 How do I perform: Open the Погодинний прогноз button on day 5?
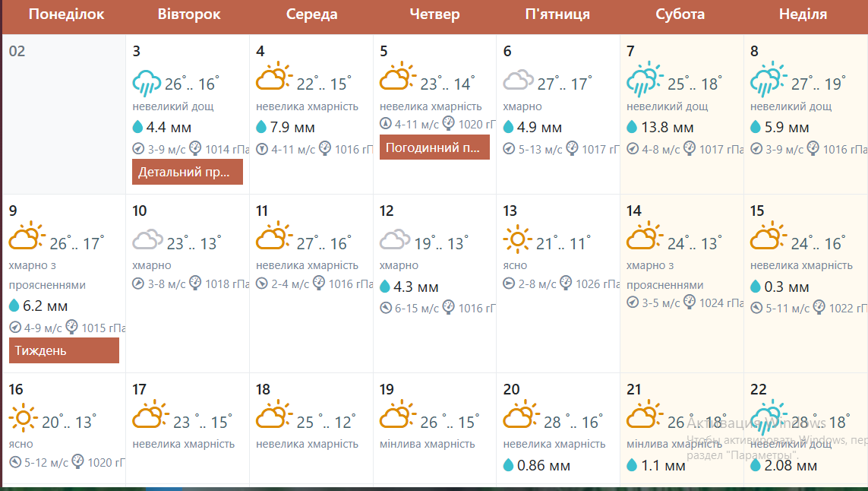[x=434, y=147]
